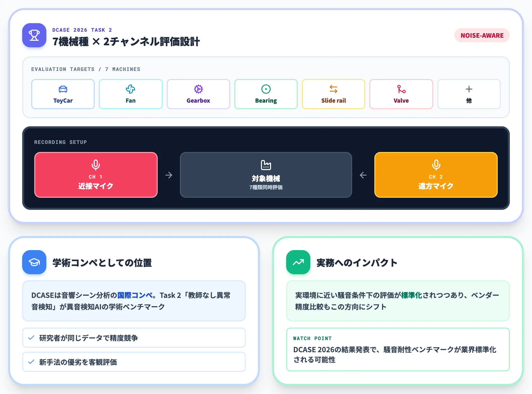532x394 pixels.
Task: Click the RECORDING SETUP label
Action: tap(60, 142)
